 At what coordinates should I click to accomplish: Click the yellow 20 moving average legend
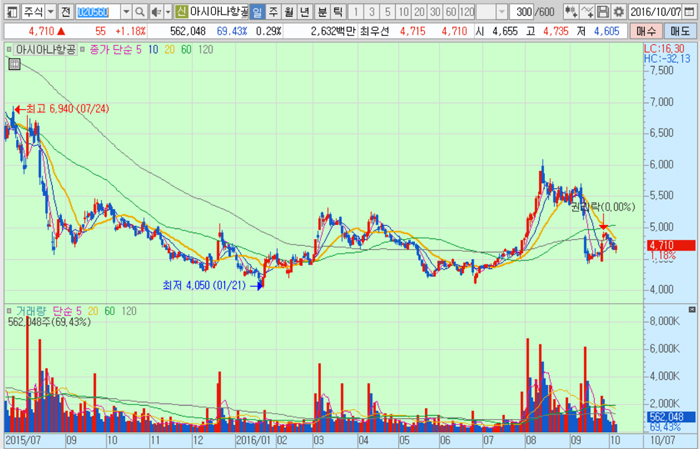pos(170,50)
